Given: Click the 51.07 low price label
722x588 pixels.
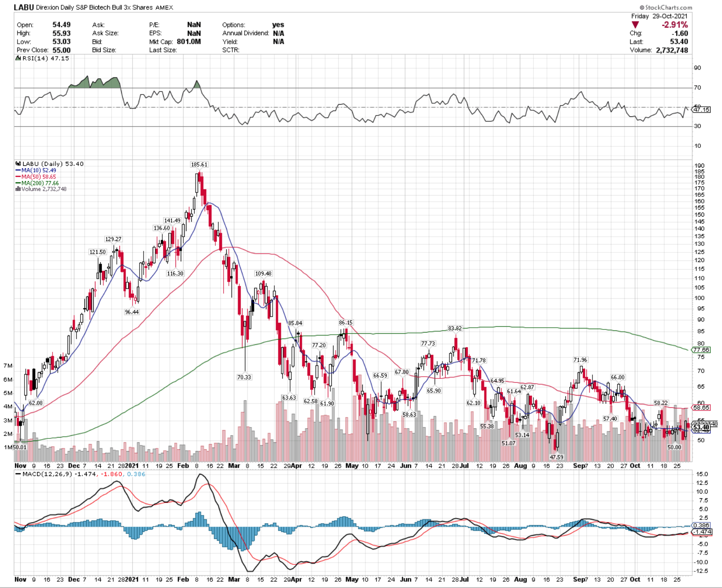Looking at the screenshot, I should pyautogui.click(x=508, y=443).
